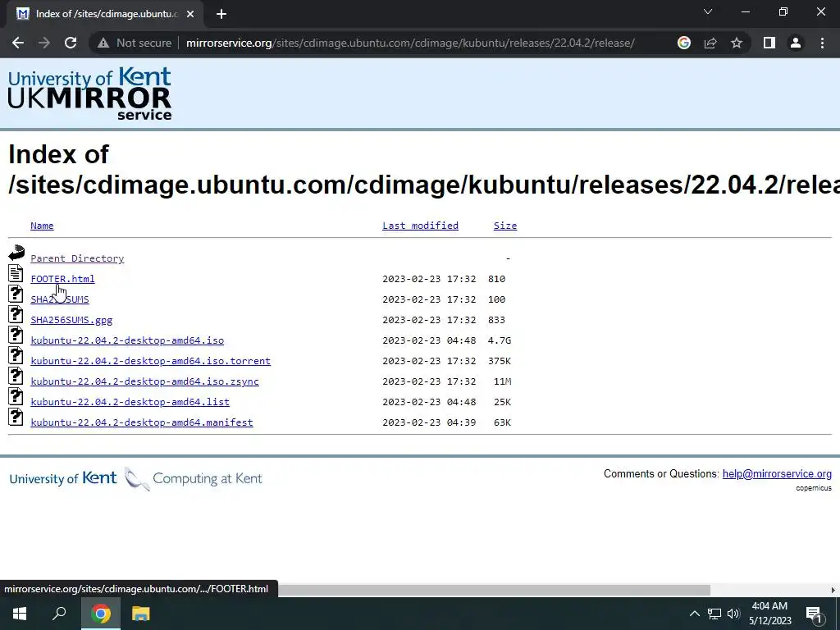Download kubuntu-22.04.2-desktop-amd64.iso
Screen dimensions: 840x630
pos(127,340)
